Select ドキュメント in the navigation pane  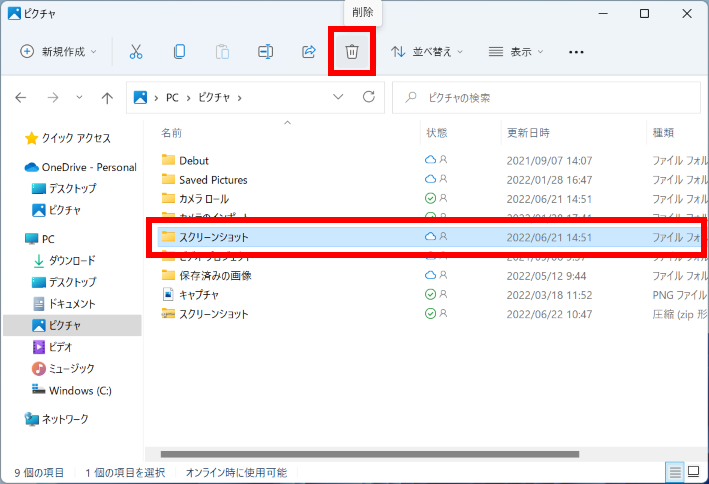(x=64, y=304)
